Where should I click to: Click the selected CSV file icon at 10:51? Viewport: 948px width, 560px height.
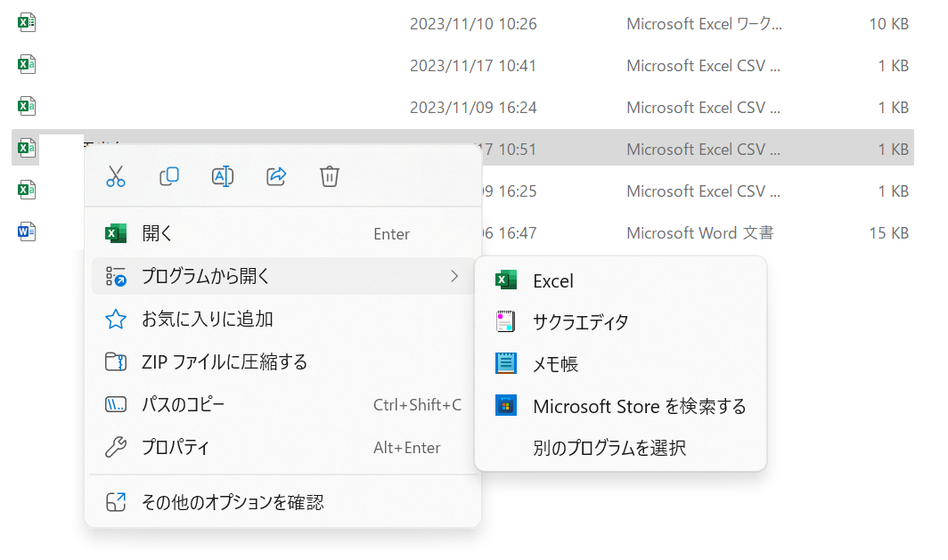(x=27, y=148)
